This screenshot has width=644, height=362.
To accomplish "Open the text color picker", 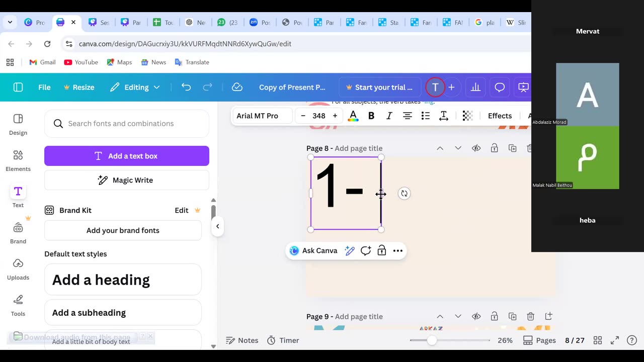I will click(353, 116).
